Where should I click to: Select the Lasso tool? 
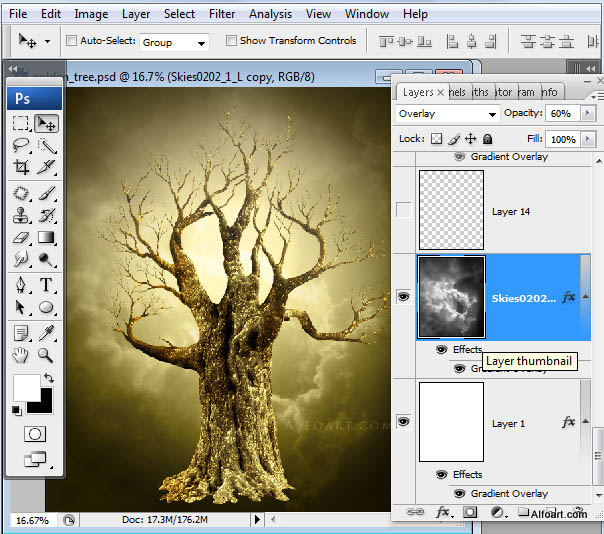pyautogui.click(x=21, y=146)
